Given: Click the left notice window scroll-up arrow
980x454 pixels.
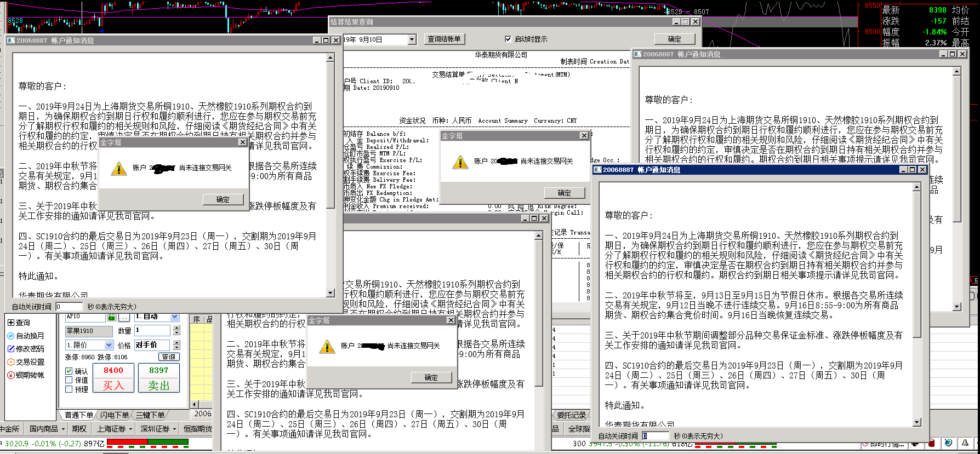Looking at the screenshot, I should tap(331, 58).
